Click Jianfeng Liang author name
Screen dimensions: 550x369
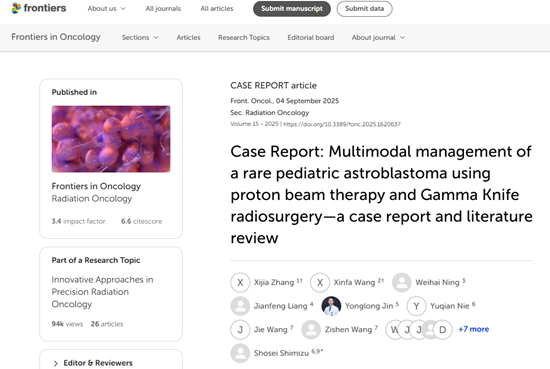[x=281, y=306]
